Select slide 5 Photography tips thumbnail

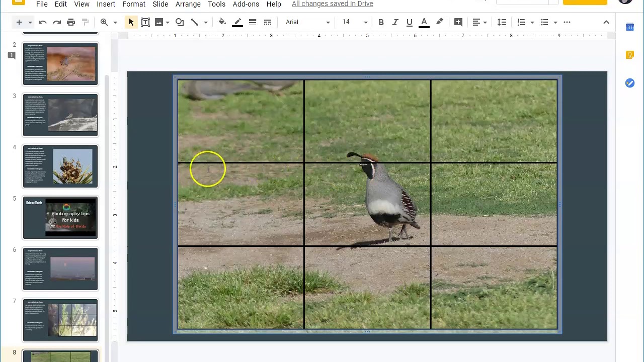point(60,218)
